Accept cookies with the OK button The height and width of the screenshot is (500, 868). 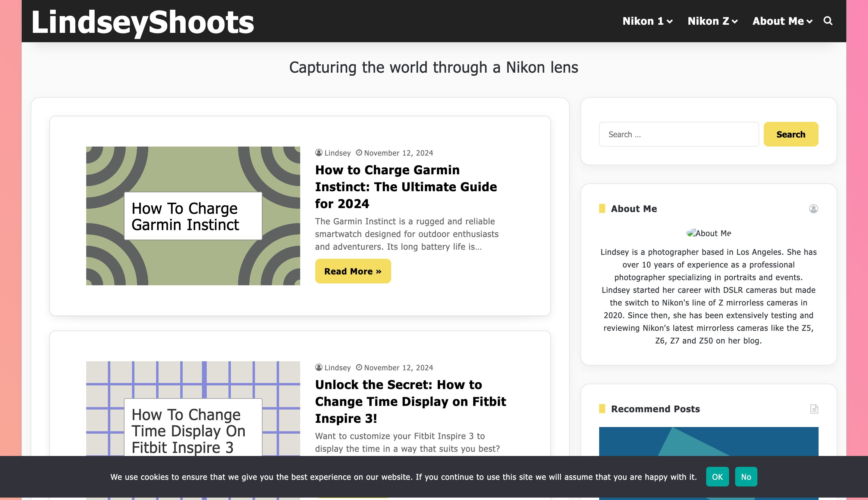coord(718,477)
